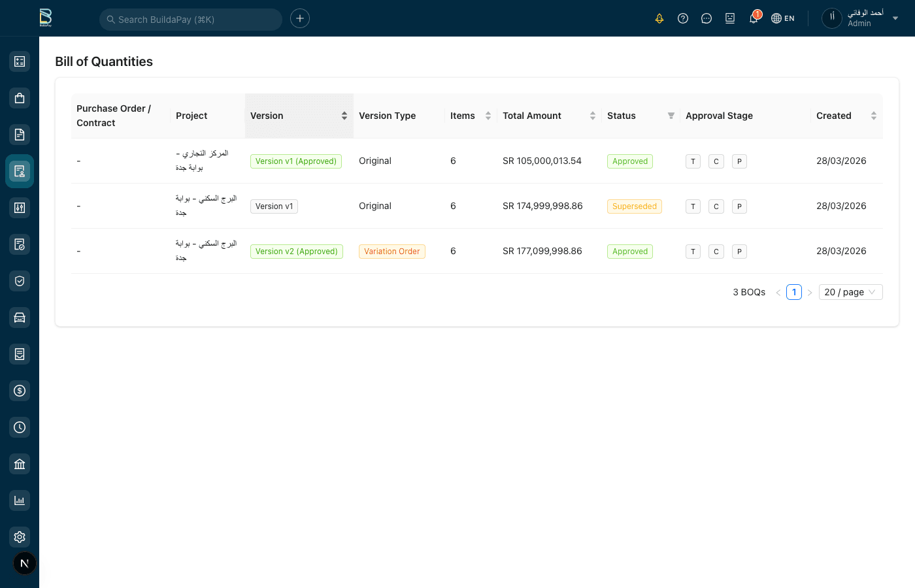Viewport: 915px width, 588px height.
Task: Select page 1 in pagination
Action: (794, 292)
